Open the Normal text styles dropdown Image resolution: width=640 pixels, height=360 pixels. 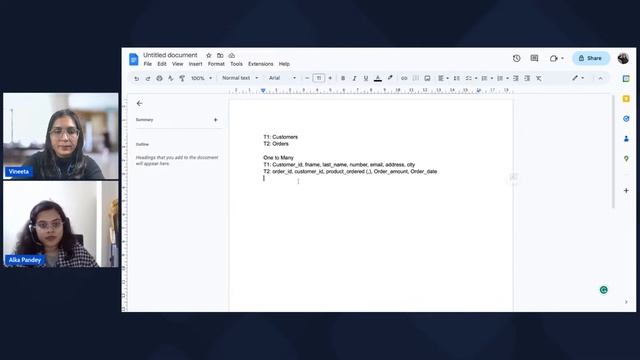click(x=240, y=78)
